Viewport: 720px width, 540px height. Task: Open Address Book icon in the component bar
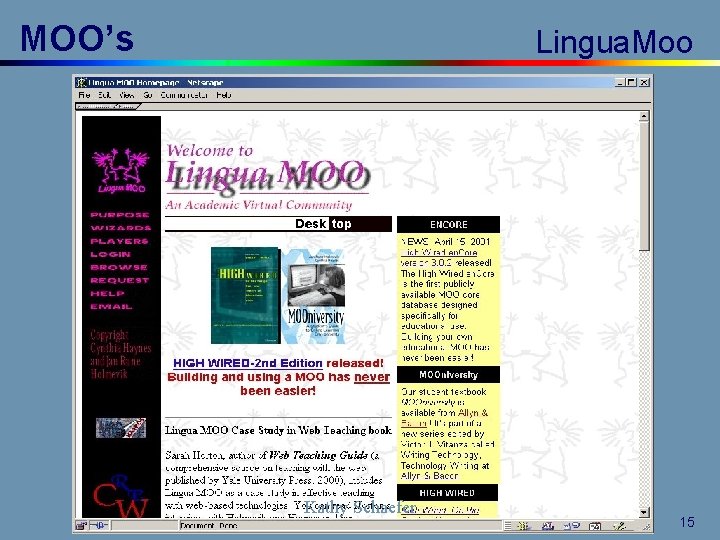596,526
